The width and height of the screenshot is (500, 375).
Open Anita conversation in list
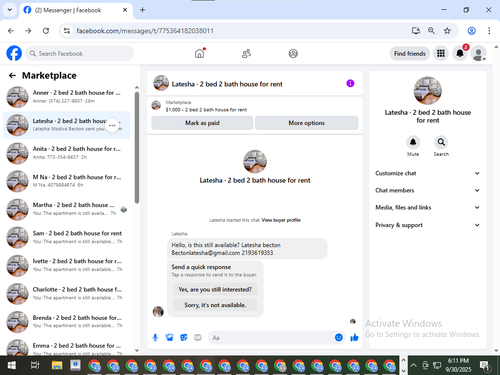click(x=67, y=153)
